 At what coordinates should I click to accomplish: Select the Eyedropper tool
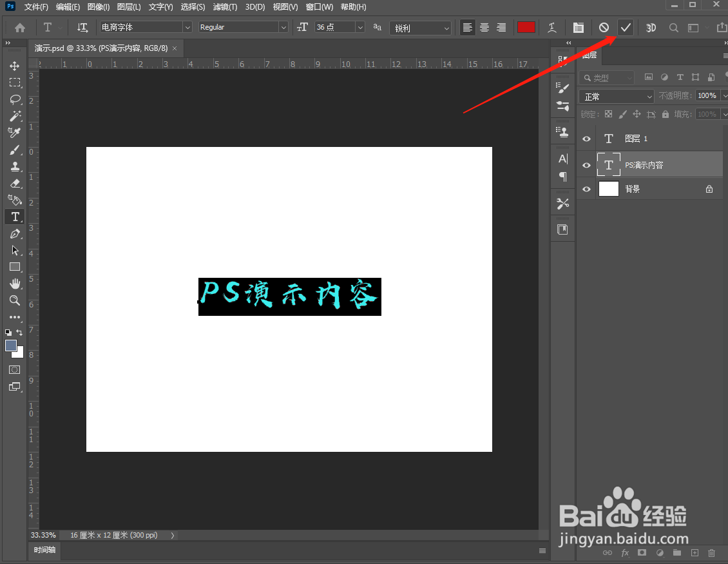click(14, 133)
